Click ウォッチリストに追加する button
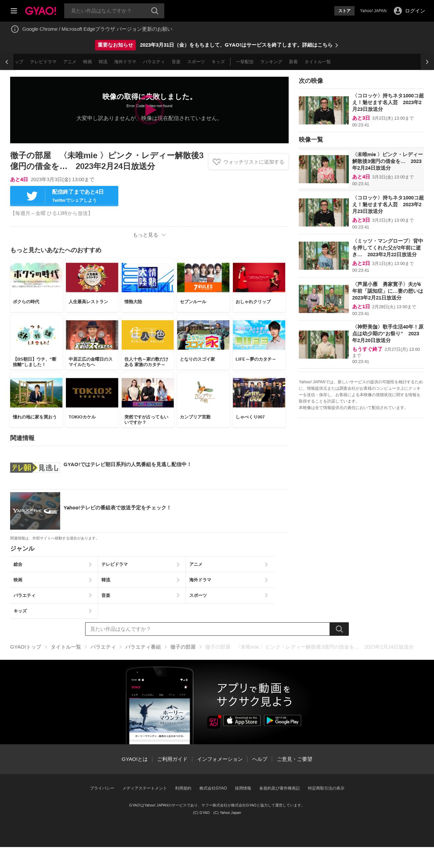This screenshot has width=434, height=868. [248, 162]
